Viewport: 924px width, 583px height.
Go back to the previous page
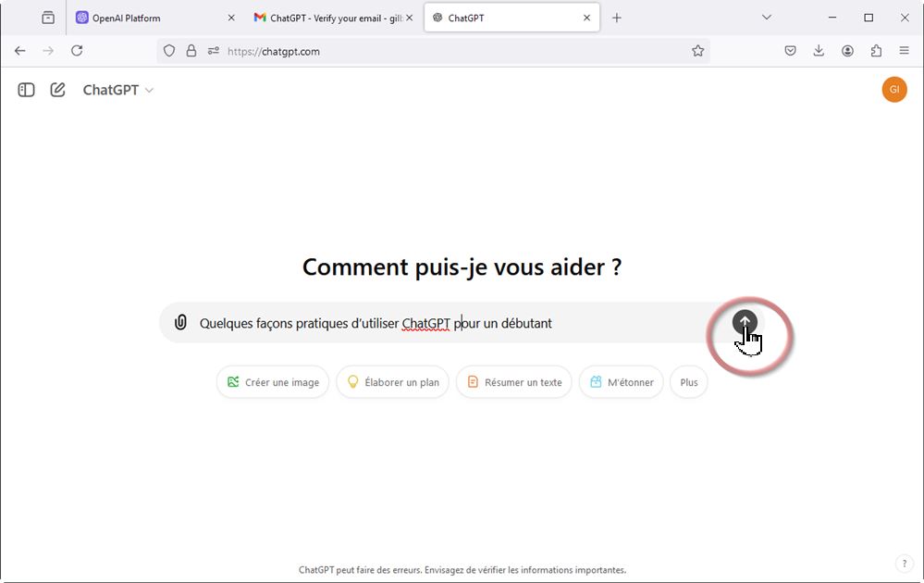tap(20, 51)
